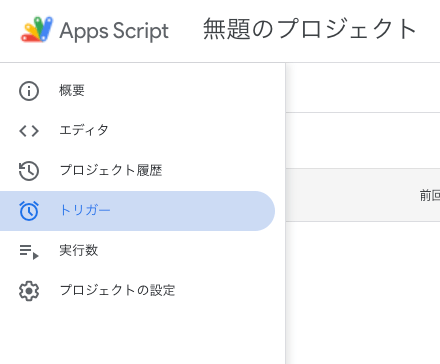Click the エディタ code brackets icon
The height and width of the screenshot is (364, 440).
pos(29,131)
